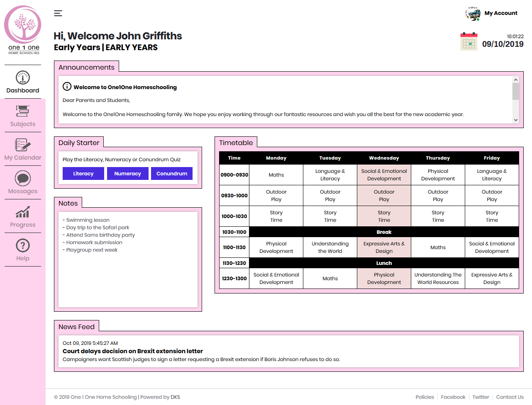Screen dimensions: 532x405
Task: Launch the Conundrum quiz
Action: (x=172, y=174)
